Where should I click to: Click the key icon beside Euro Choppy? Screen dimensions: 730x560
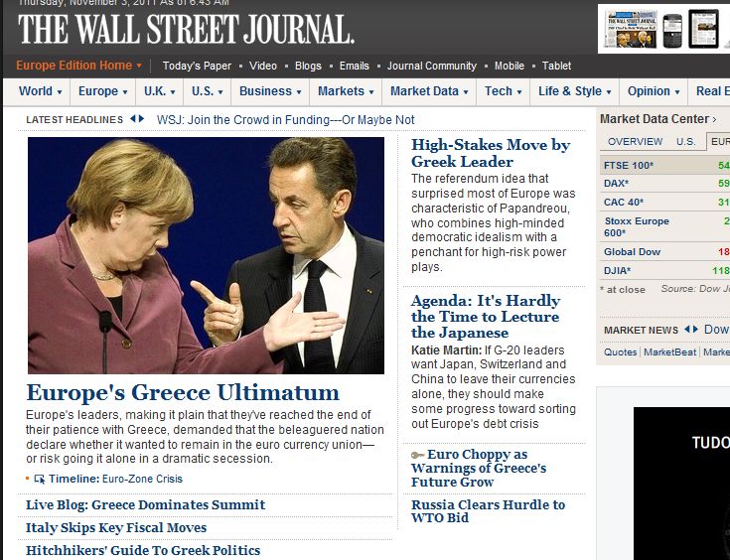417,455
